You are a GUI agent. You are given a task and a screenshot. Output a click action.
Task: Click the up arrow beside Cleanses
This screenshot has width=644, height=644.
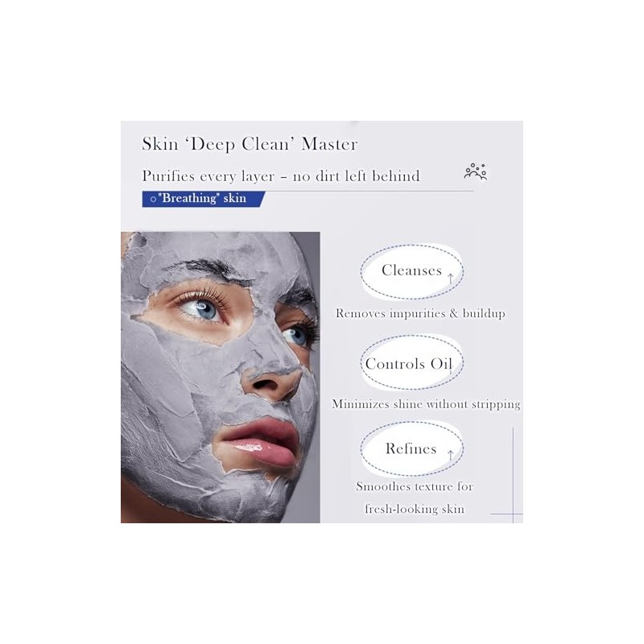(x=450, y=279)
